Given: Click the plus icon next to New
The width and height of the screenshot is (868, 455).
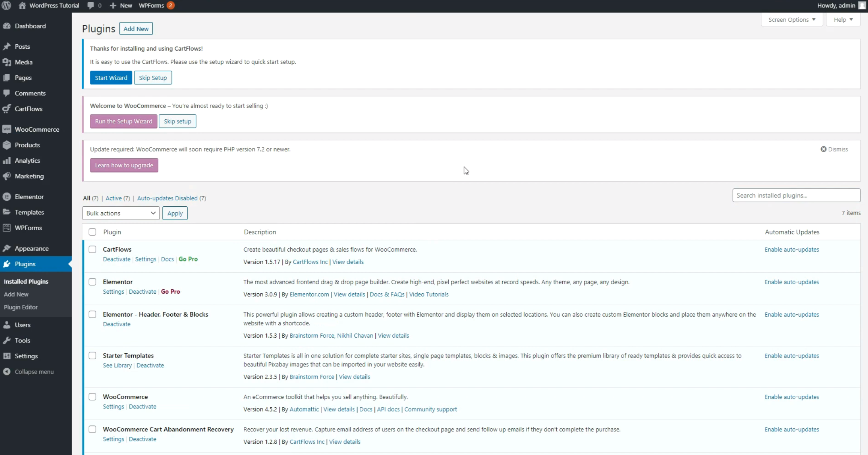Looking at the screenshot, I should [x=113, y=6].
